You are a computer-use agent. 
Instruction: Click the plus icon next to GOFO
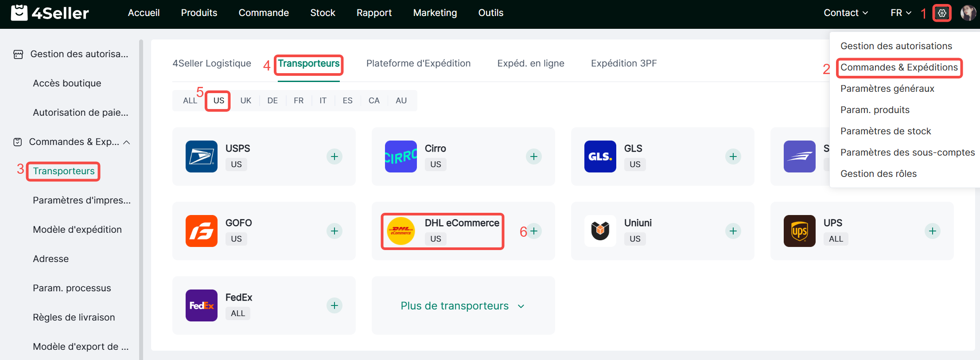334,231
